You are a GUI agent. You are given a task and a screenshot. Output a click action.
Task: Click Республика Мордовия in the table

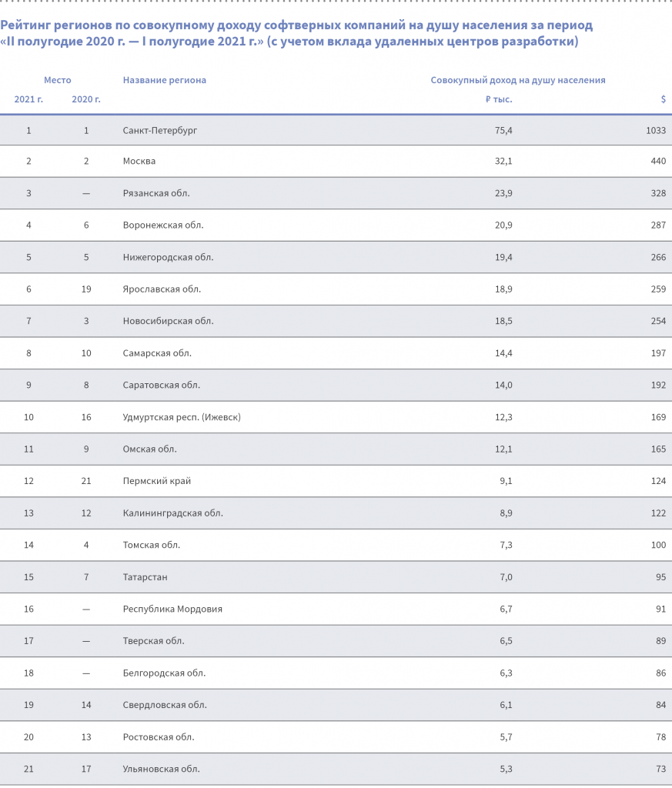point(172,609)
